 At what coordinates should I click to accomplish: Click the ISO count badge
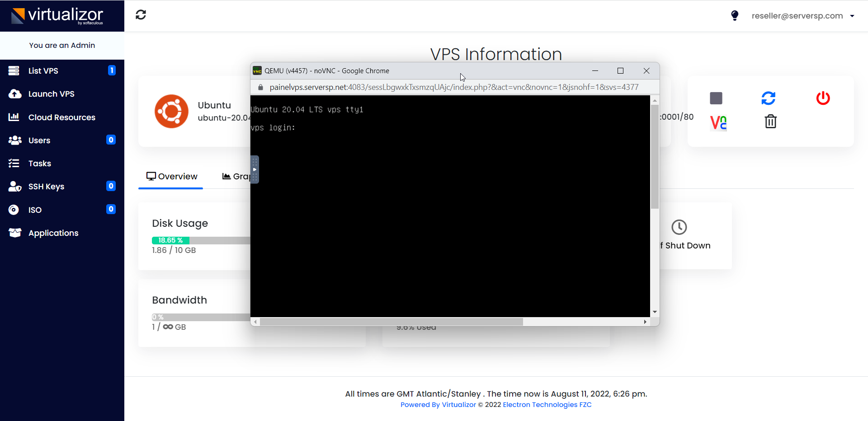111,209
